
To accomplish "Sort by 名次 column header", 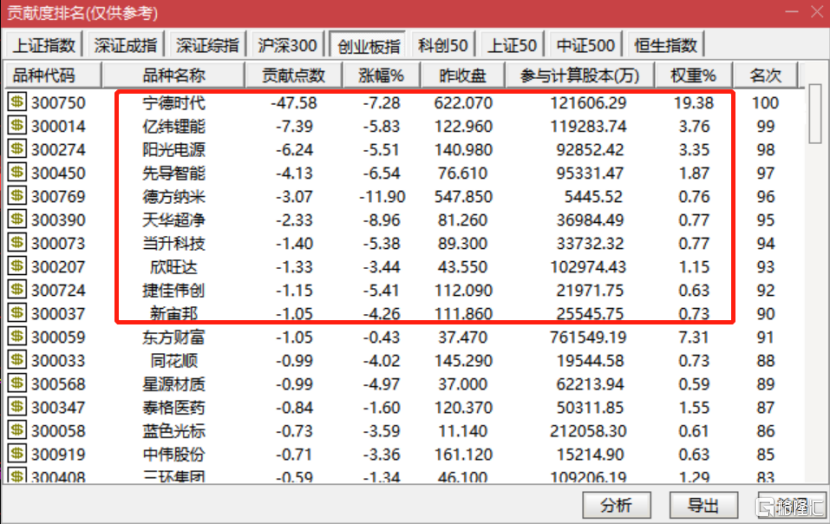I will point(765,75).
